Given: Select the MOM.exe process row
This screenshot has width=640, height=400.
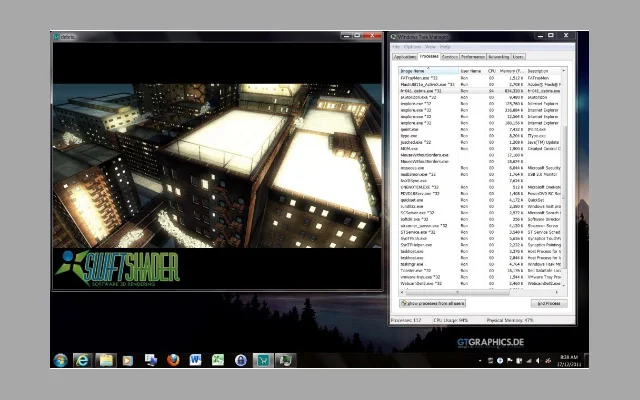Looking at the screenshot, I should 480,149.
